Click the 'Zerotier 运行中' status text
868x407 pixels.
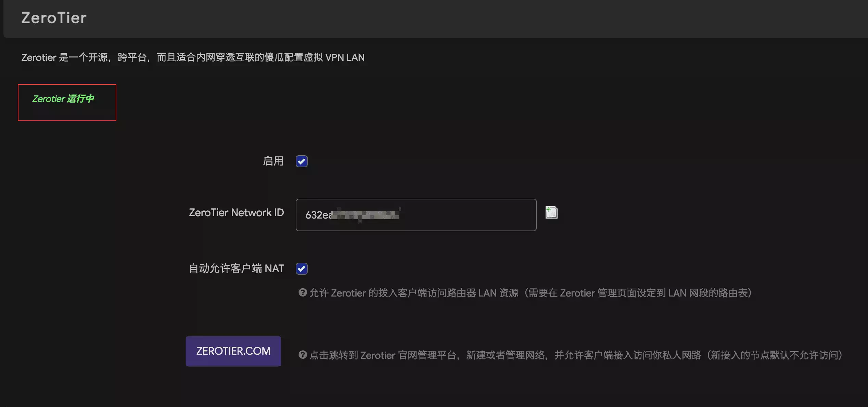tap(63, 99)
